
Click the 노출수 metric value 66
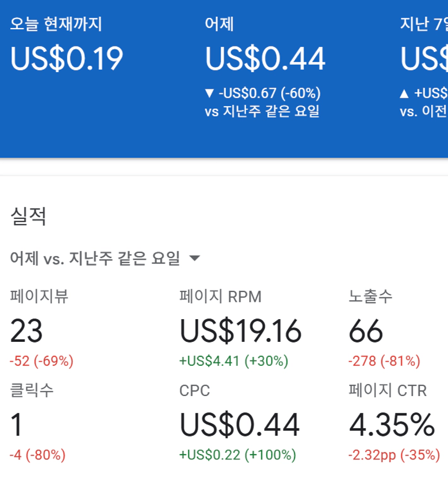(x=366, y=331)
